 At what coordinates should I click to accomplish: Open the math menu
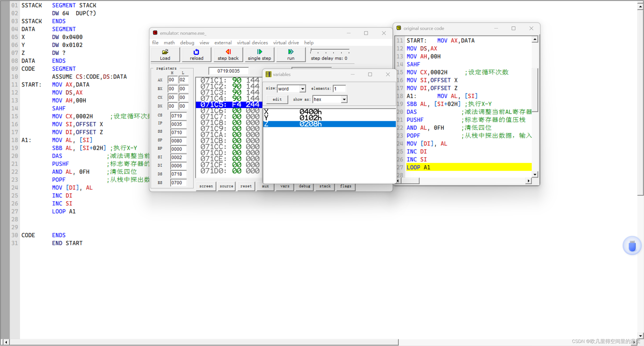(169, 43)
